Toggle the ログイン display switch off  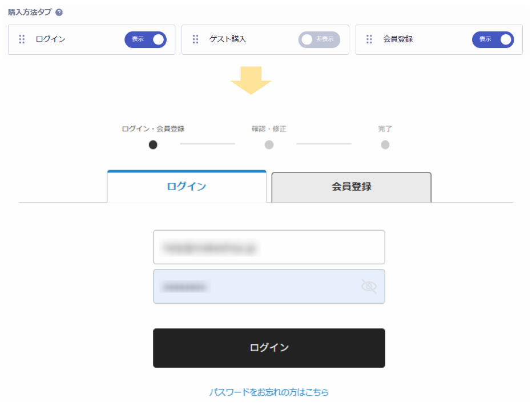tap(146, 39)
